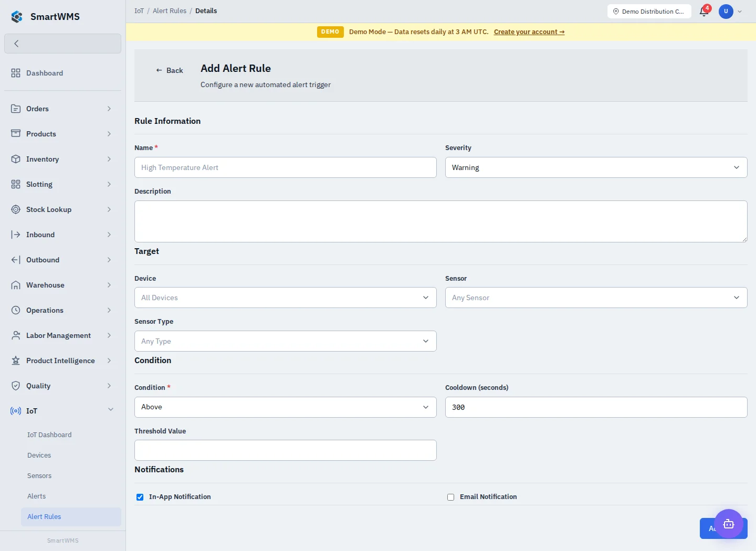The width and height of the screenshot is (756, 551).
Task: Toggle the In-App Notification checkbox
Action: (140, 497)
